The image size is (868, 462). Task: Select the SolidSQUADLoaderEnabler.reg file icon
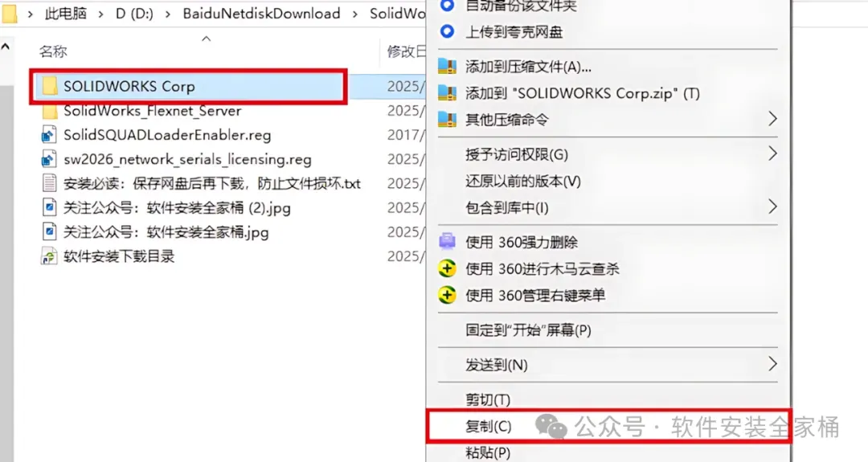[x=49, y=135]
